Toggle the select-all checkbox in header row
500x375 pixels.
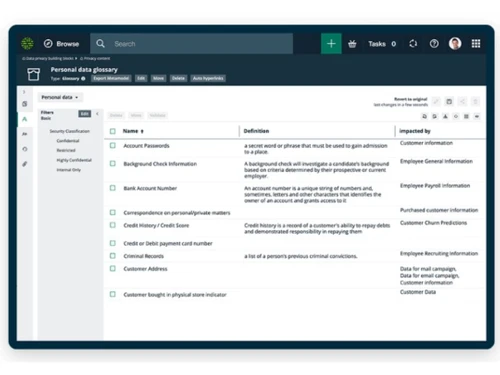[x=113, y=131]
